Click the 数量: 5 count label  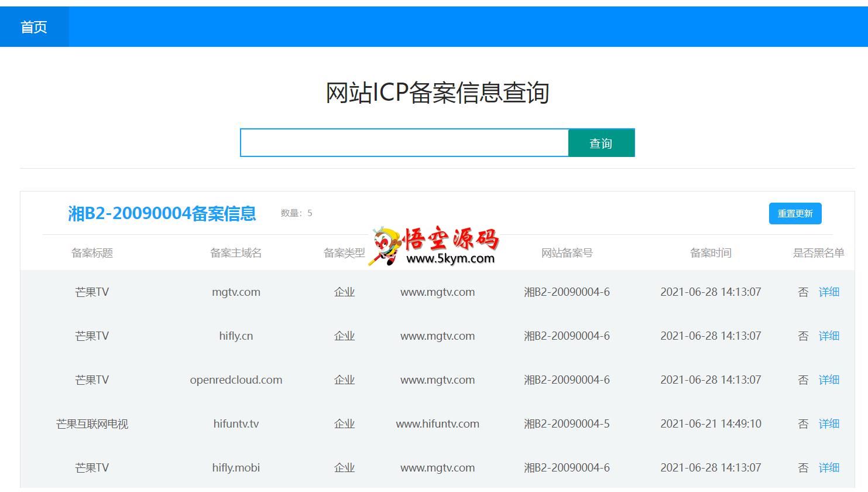pyautogui.click(x=296, y=213)
